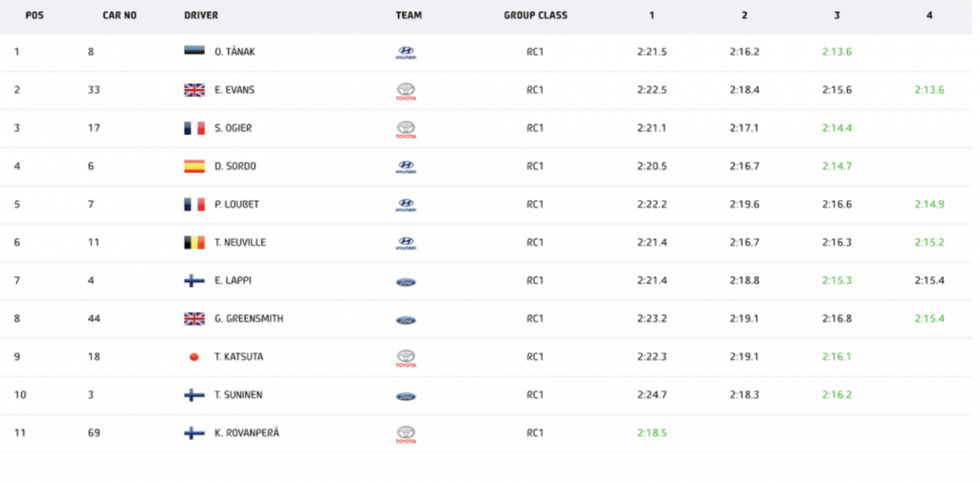Click Toyota logo in Evans's row
Viewport: 980px width, 484px height.
[x=406, y=91]
